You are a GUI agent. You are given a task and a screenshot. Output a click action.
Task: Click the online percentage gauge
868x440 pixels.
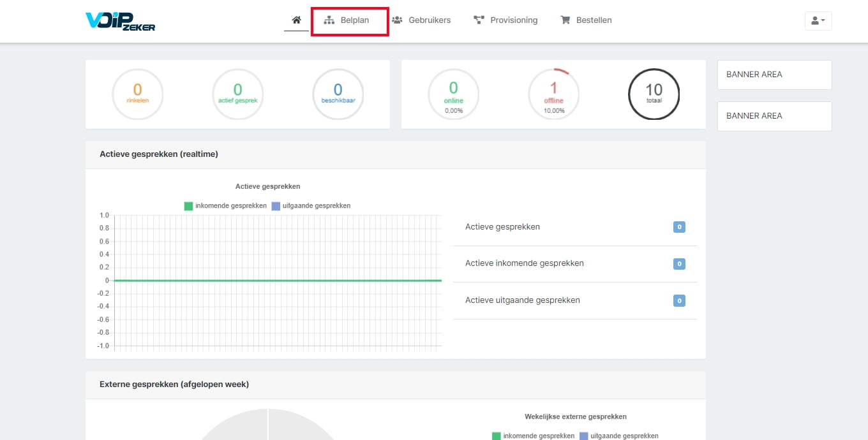pyautogui.click(x=453, y=94)
